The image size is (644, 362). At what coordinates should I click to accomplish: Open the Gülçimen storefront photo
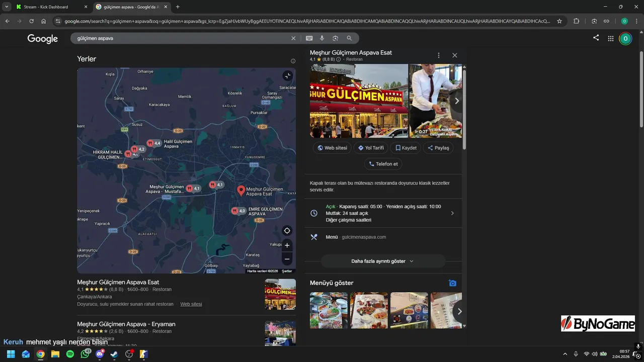coord(359,101)
